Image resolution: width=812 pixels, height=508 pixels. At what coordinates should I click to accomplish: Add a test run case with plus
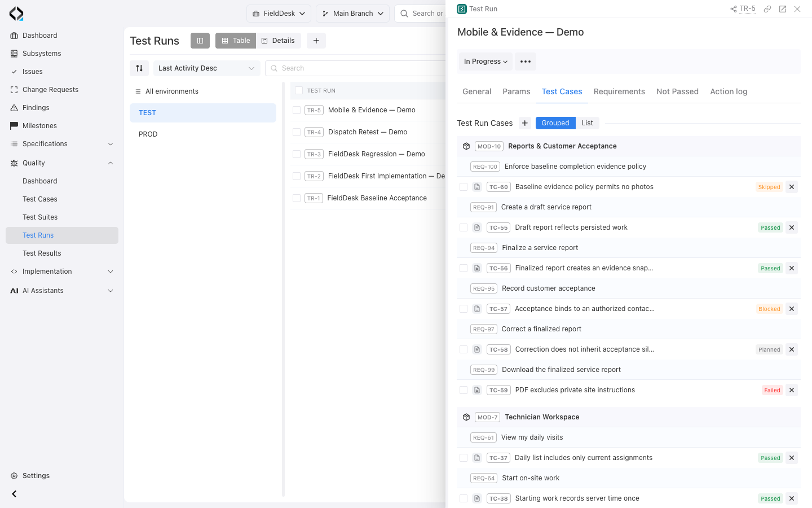[x=525, y=123]
